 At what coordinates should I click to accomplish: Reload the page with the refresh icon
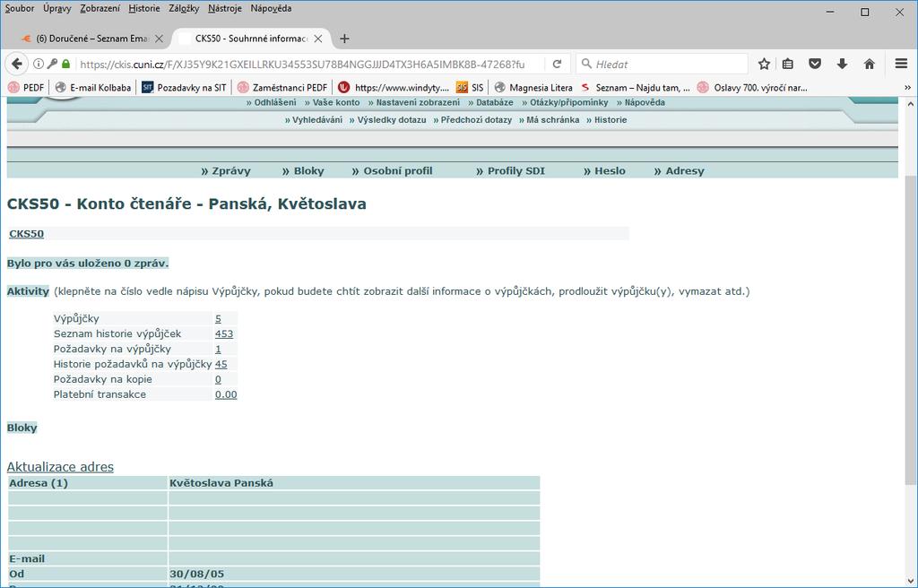pos(557,64)
